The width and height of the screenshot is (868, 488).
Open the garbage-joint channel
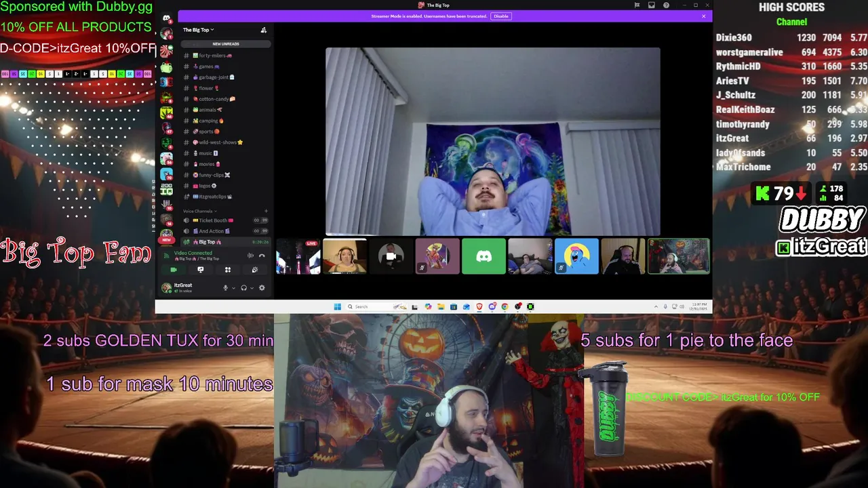(x=226, y=77)
